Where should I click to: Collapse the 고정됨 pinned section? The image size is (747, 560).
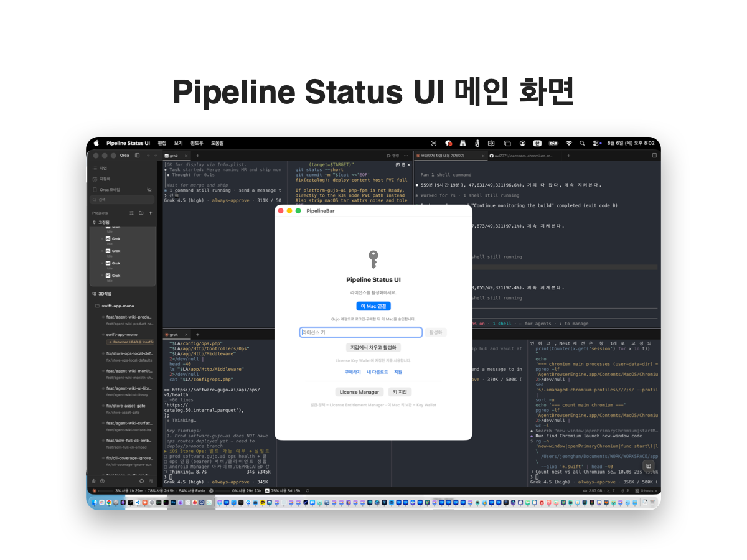(101, 222)
